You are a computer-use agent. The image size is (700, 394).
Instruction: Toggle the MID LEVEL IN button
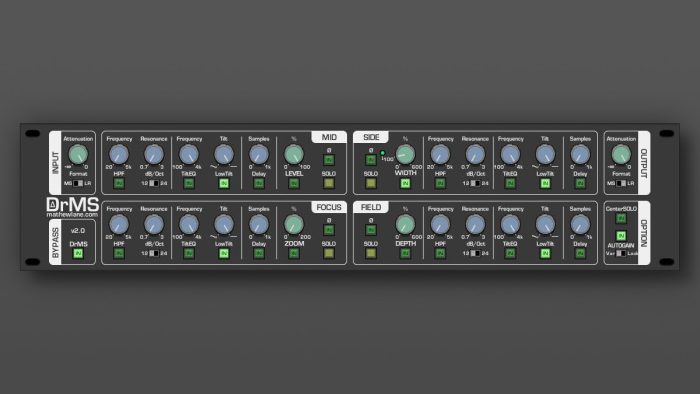(294, 183)
